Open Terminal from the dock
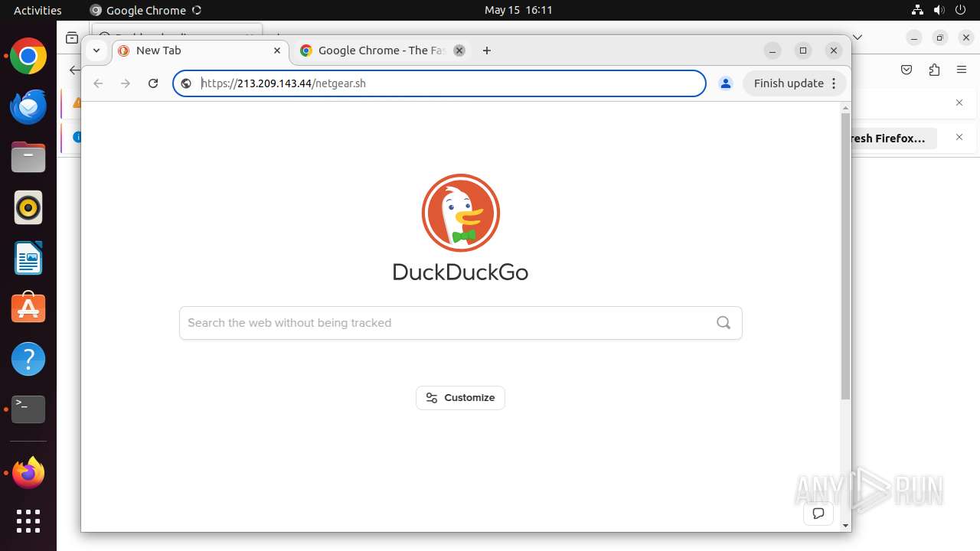This screenshot has width=980, height=551. tap(28, 409)
